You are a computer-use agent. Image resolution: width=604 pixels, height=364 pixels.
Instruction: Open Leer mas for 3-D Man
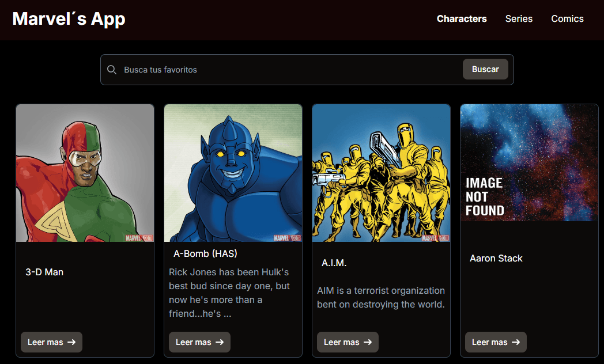click(x=52, y=342)
